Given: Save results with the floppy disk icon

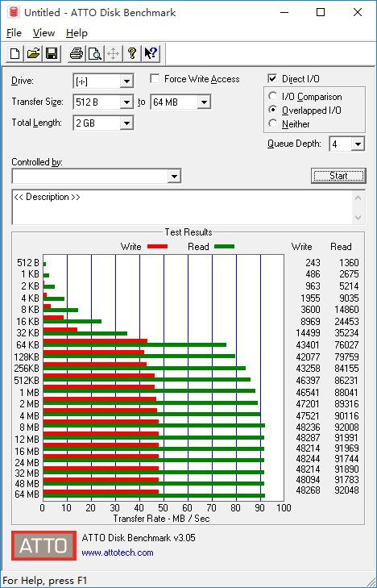Looking at the screenshot, I should coord(52,53).
